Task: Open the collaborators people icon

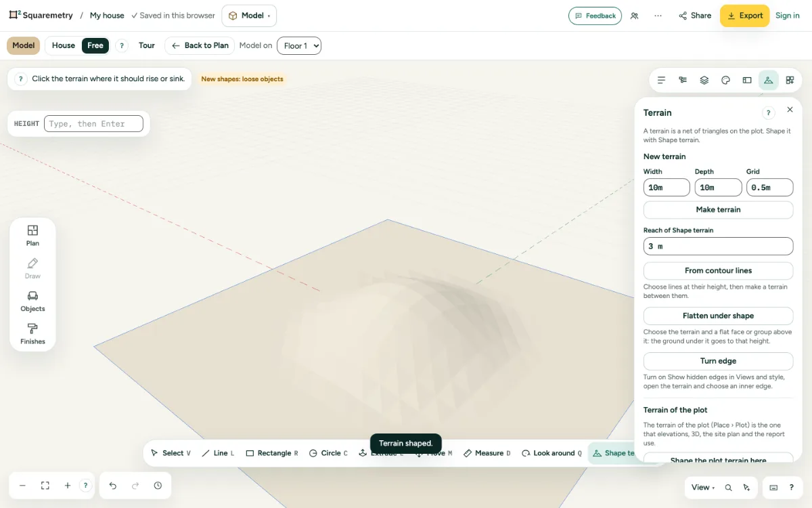Action: click(x=634, y=16)
